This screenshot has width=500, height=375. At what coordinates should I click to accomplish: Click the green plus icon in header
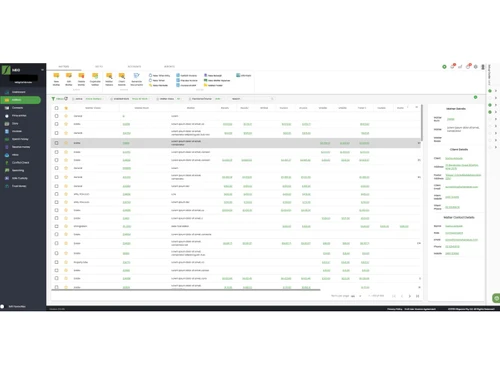444,67
